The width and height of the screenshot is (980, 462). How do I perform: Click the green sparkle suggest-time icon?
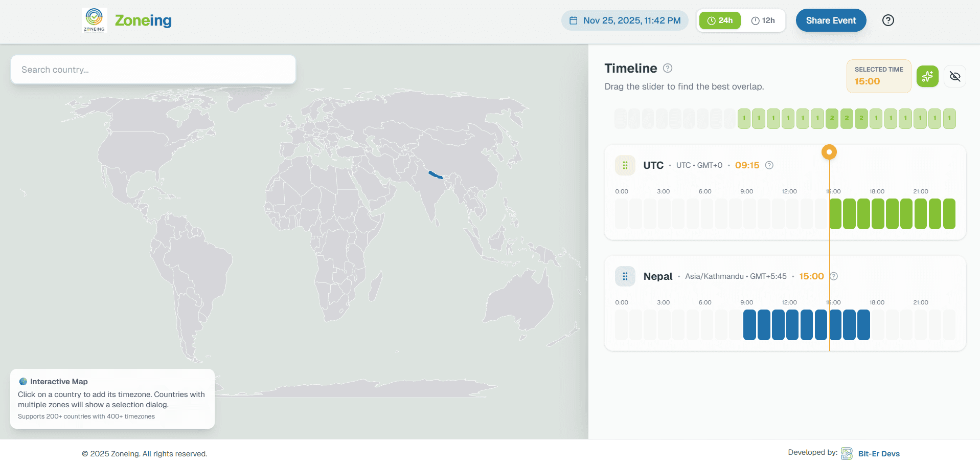927,76
